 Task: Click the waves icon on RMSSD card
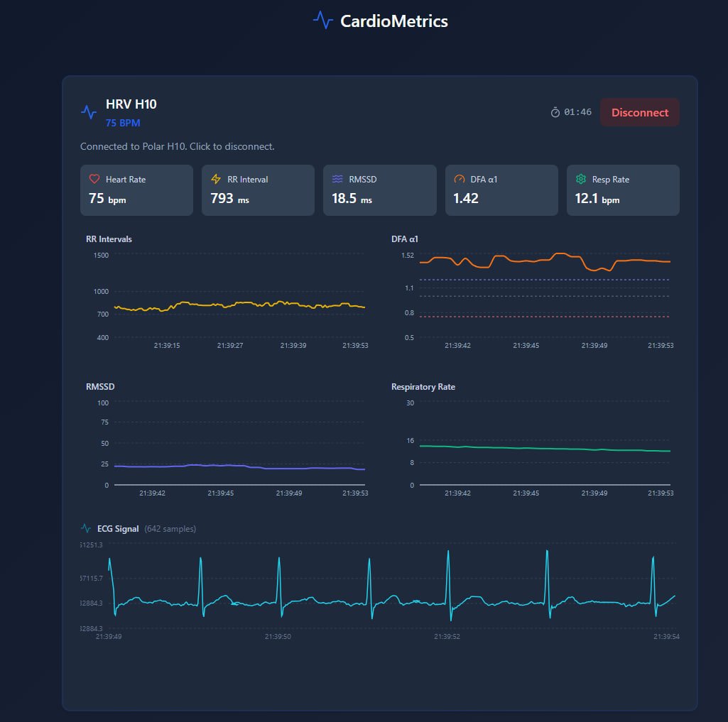pos(337,179)
